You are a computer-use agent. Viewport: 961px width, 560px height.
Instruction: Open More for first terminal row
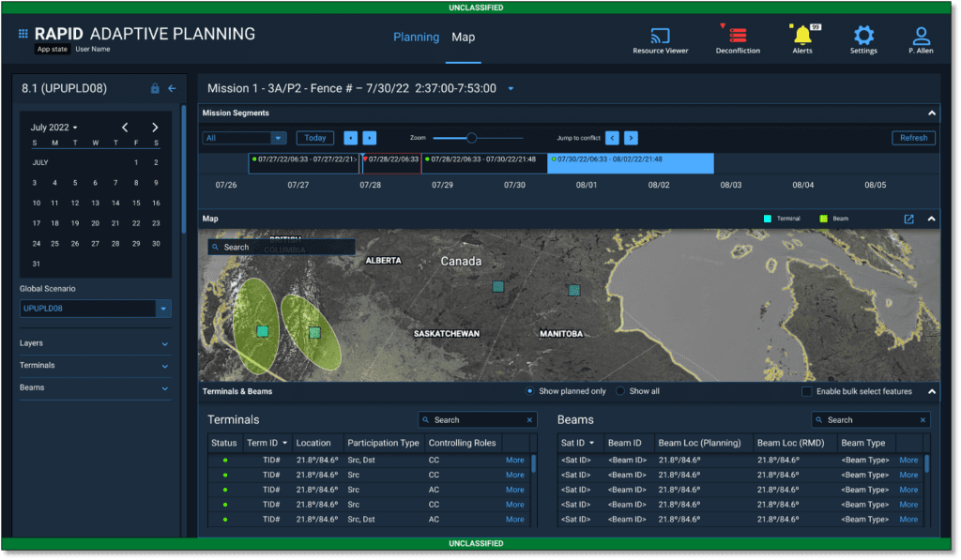(x=515, y=461)
